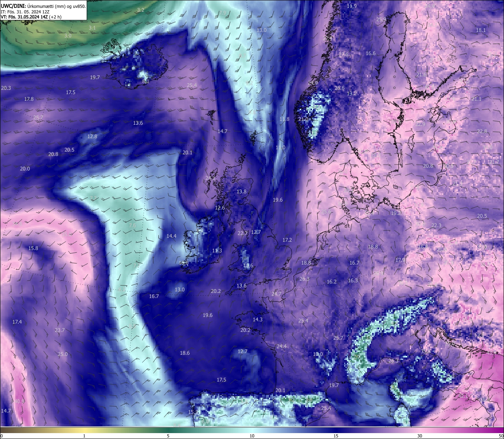Click the 19.2 value label
504x439 pixels.
point(396,213)
